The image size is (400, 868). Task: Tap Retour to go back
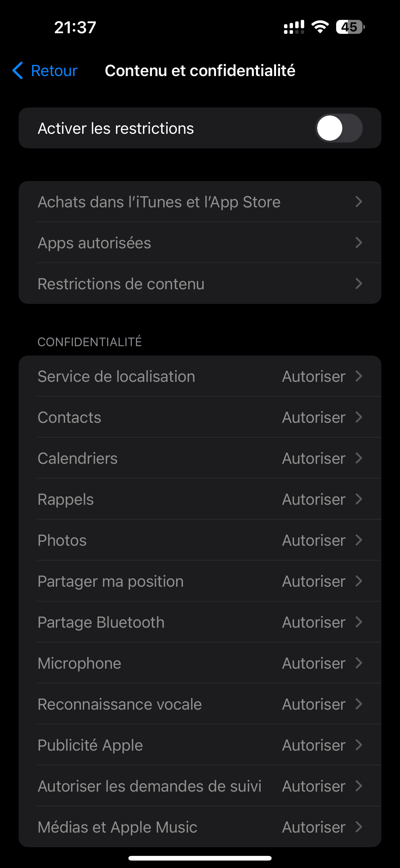pos(54,70)
